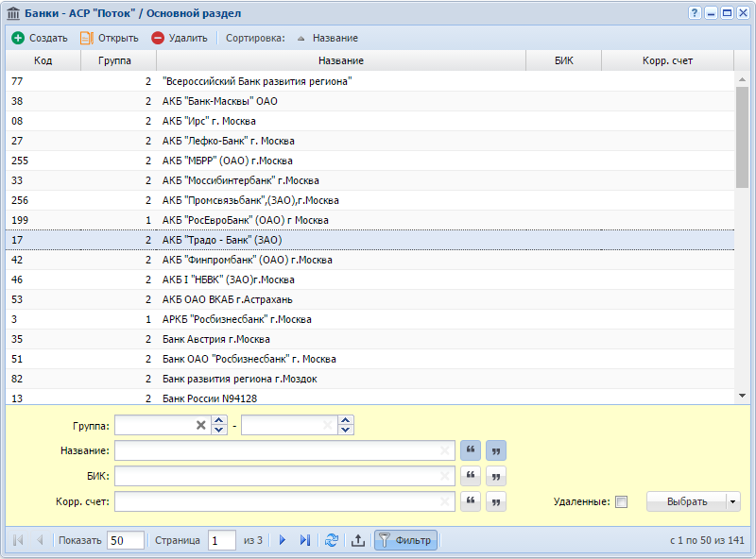Decrease the second Группа range value
This screenshot has width=756, height=559.
pos(346,430)
